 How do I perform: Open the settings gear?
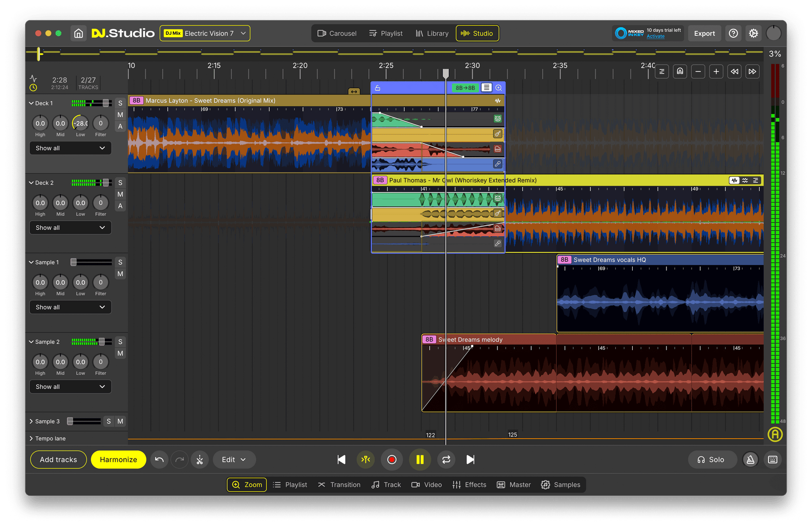click(x=753, y=33)
